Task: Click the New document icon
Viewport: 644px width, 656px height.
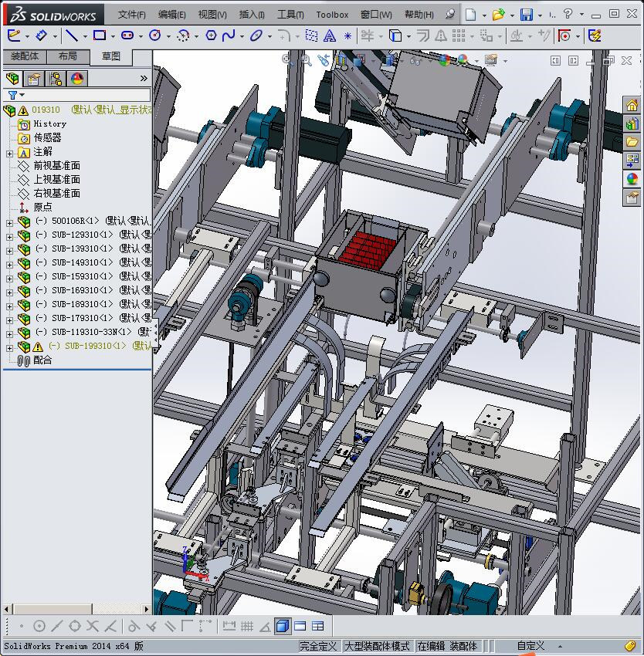Action: click(471, 15)
